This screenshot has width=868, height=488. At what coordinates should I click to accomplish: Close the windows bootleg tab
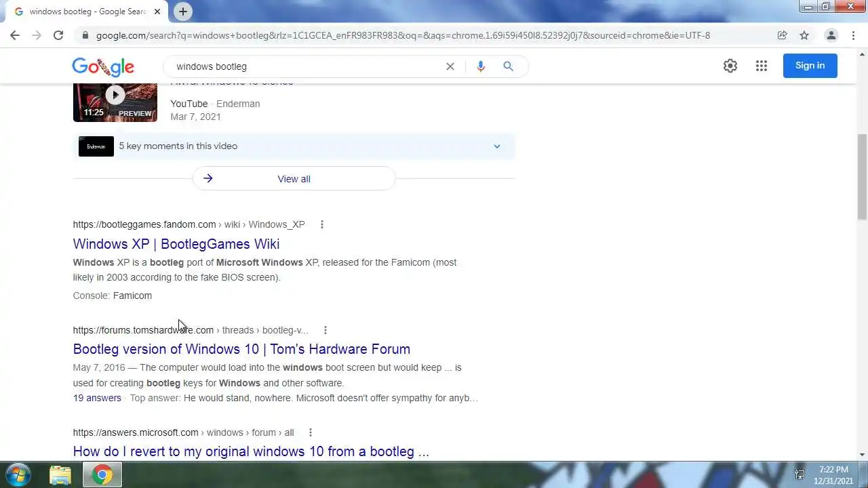click(157, 12)
